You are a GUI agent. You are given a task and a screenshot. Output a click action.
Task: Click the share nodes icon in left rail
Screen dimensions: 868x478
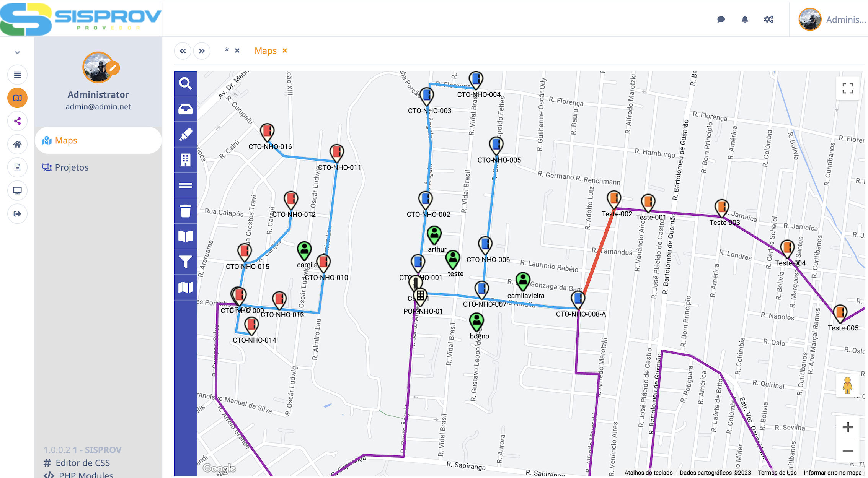17,121
